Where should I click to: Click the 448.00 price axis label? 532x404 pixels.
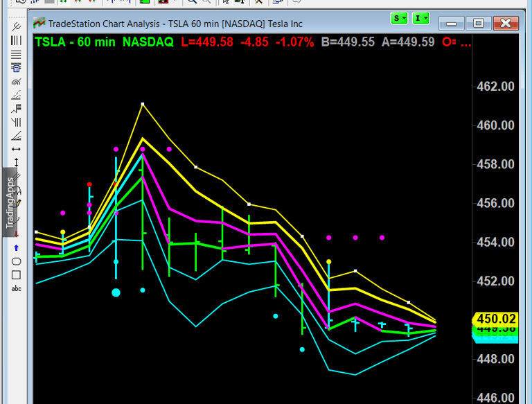[x=495, y=359]
